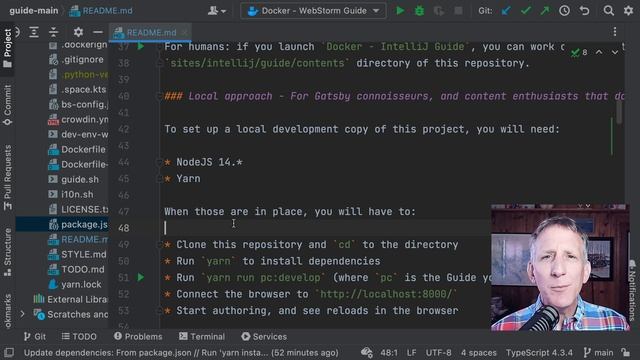This screenshot has width=640, height=360.
Task: Open the Pull Requests tool window
Action: (8, 178)
